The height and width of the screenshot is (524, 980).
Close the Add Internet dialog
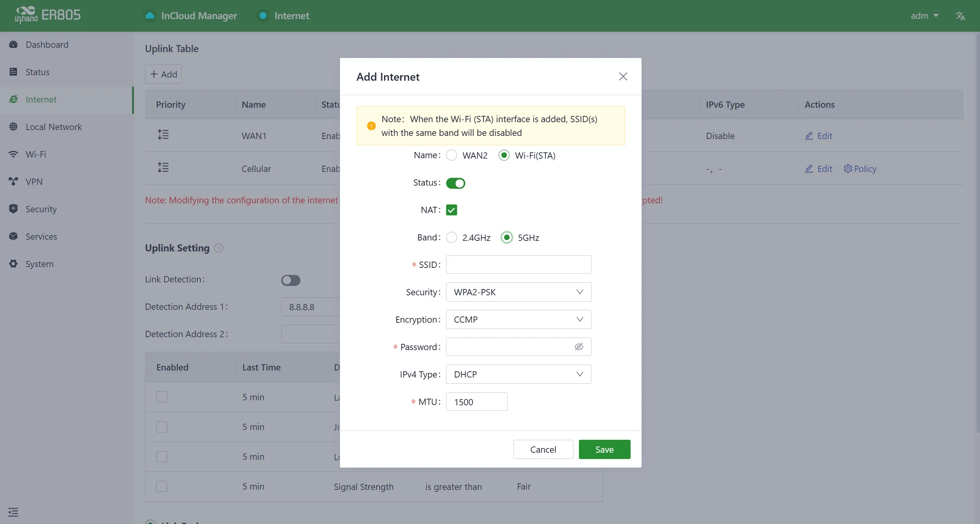623,76
